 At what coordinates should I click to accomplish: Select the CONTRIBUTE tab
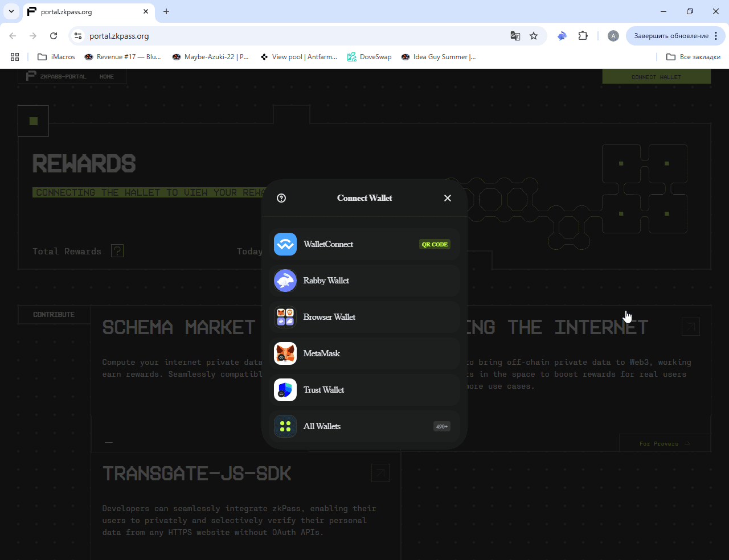pyautogui.click(x=54, y=315)
